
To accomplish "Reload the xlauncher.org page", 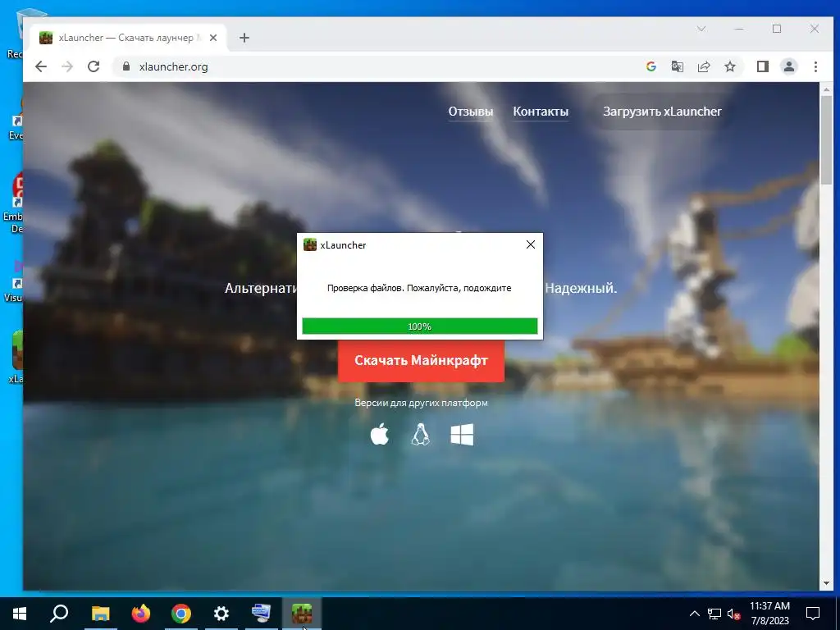I will (x=94, y=66).
